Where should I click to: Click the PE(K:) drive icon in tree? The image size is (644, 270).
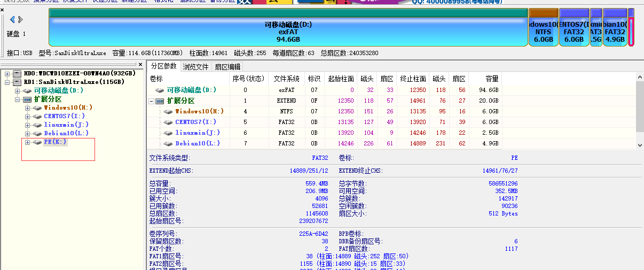click(37, 142)
